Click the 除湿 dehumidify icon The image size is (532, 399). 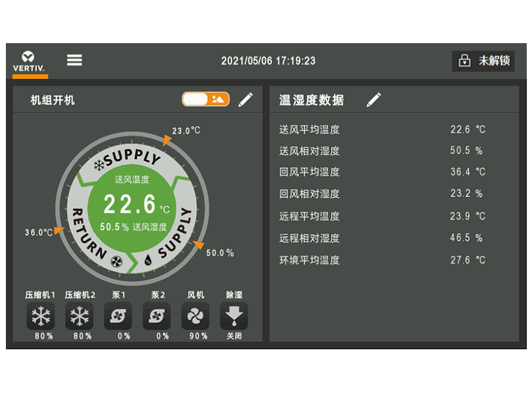click(233, 316)
